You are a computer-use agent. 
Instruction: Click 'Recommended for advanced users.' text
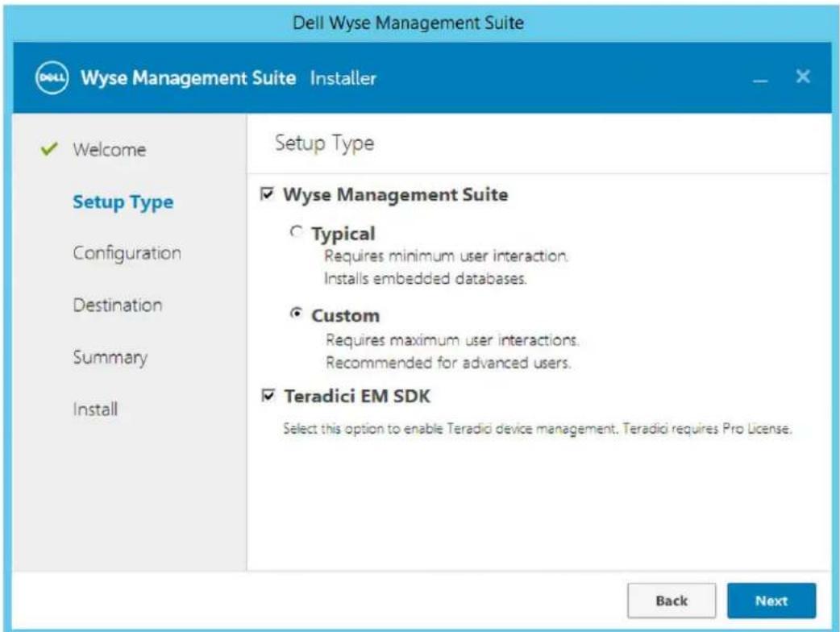pos(448,363)
